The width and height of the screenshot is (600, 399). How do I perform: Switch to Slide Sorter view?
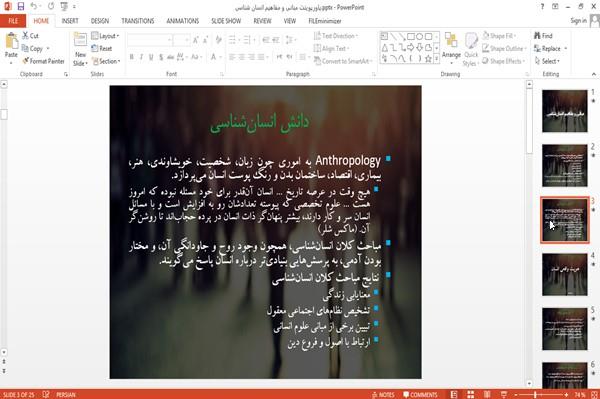(x=471, y=395)
